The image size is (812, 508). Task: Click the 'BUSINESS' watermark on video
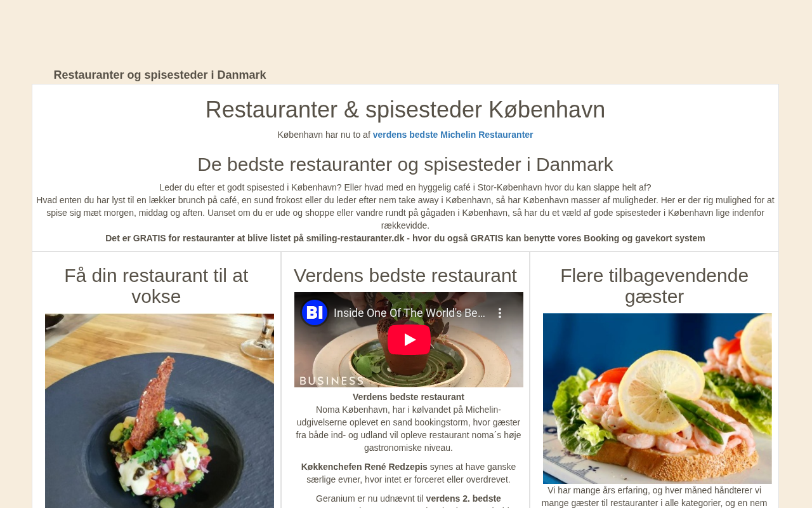tap(332, 380)
